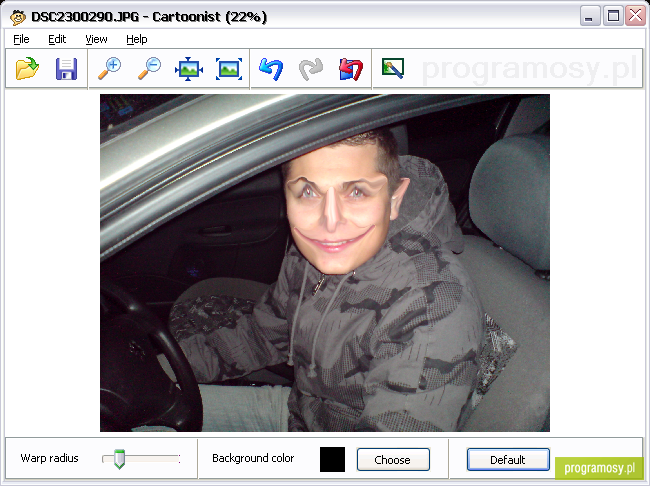This screenshot has height=486, width=650.
Task: Click the Warp radius slider handle
Action: [x=119, y=459]
